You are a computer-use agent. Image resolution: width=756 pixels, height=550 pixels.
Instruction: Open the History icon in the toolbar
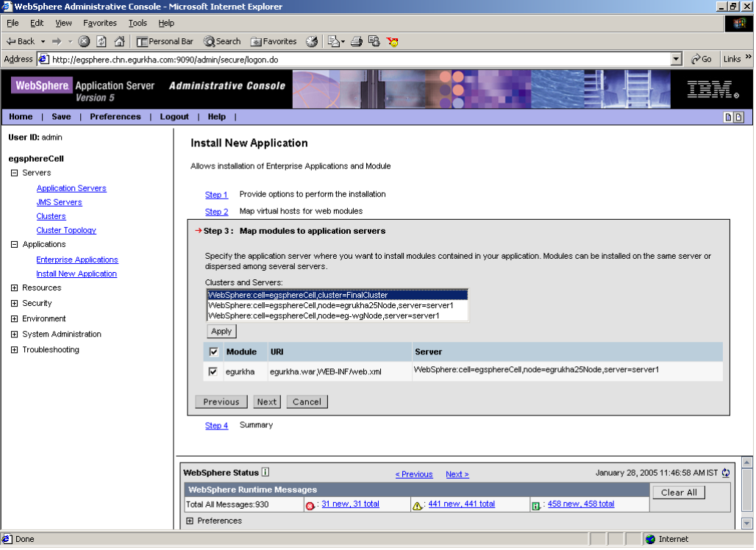tap(312, 41)
